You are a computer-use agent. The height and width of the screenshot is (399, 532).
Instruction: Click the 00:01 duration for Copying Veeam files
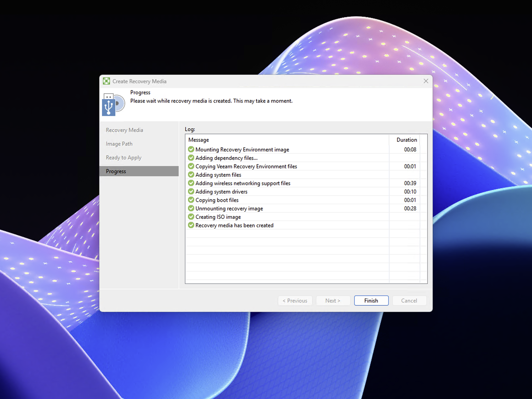click(x=410, y=166)
